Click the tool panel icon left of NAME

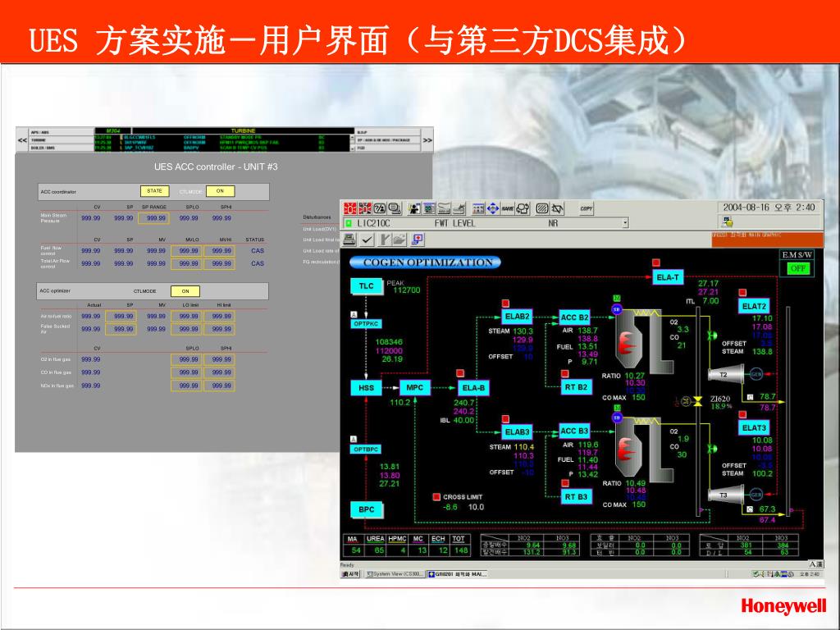point(478,208)
